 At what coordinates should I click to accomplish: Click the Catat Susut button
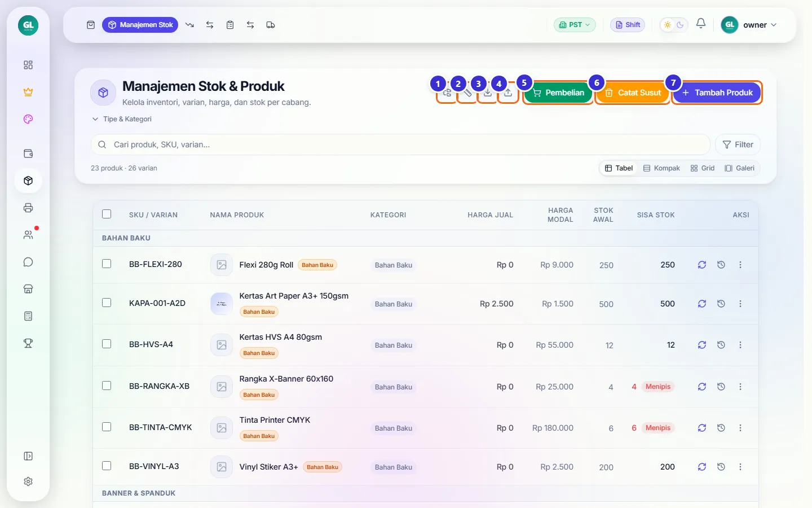(633, 93)
